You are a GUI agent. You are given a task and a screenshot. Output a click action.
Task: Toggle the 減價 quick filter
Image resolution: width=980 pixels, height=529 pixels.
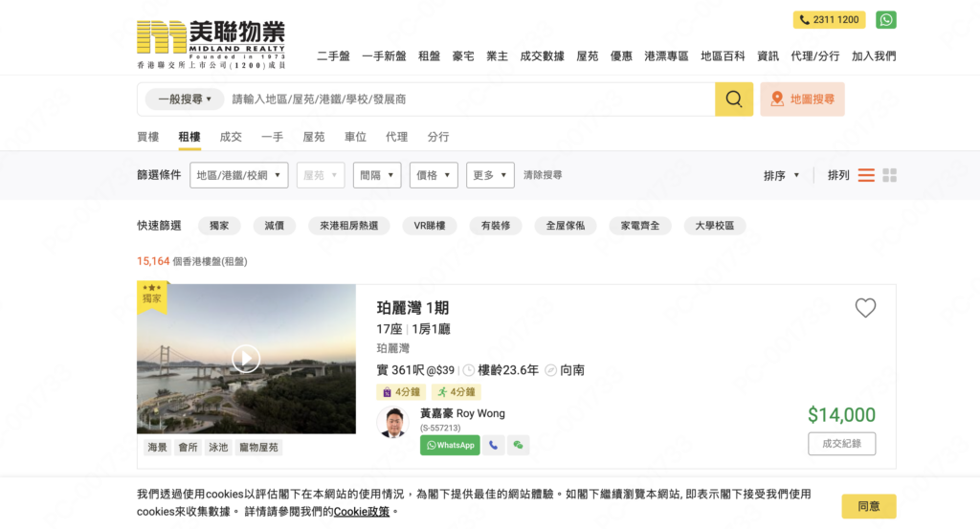point(274,226)
